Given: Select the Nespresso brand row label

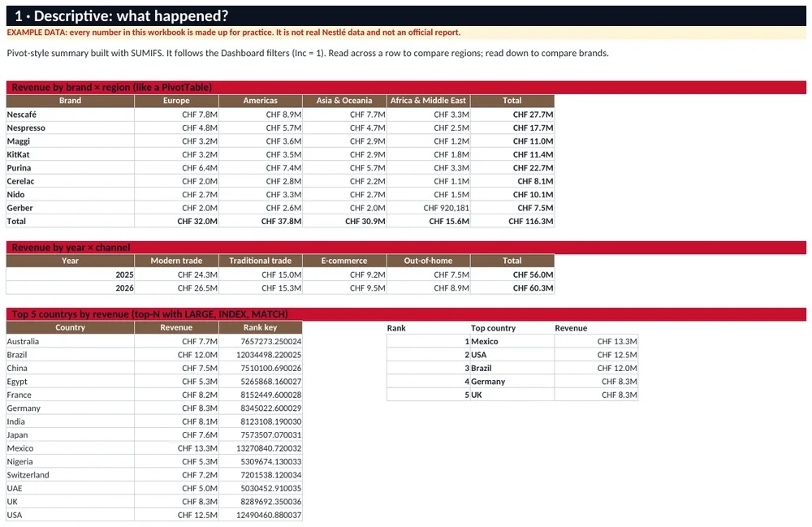Looking at the screenshot, I should click(70, 127).
